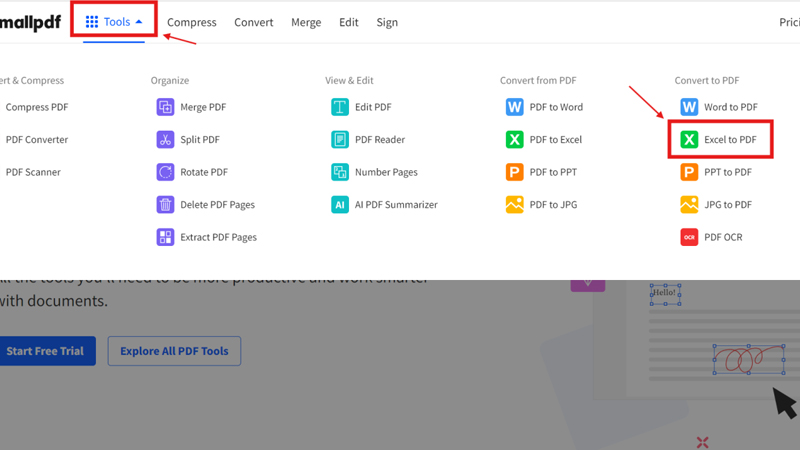Screen dimensions: 800x450
Task: Open the Compress PDF link
Action: coord(37,107)
